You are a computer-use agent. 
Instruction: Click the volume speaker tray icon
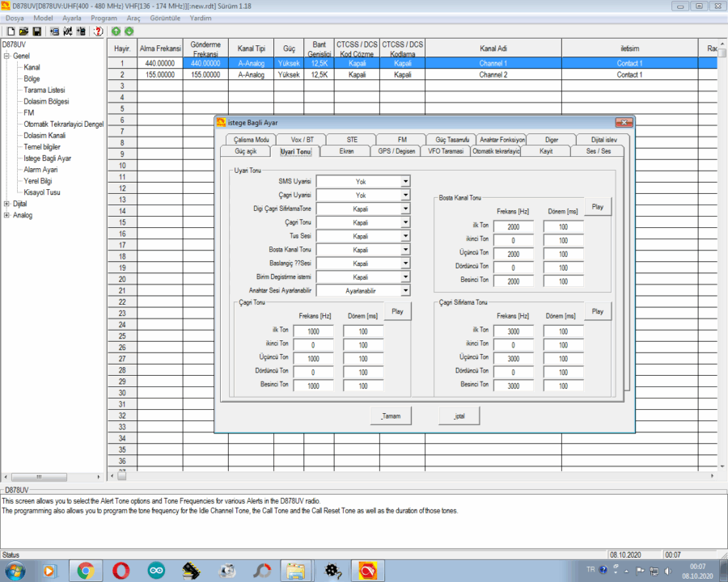(668, 571)
